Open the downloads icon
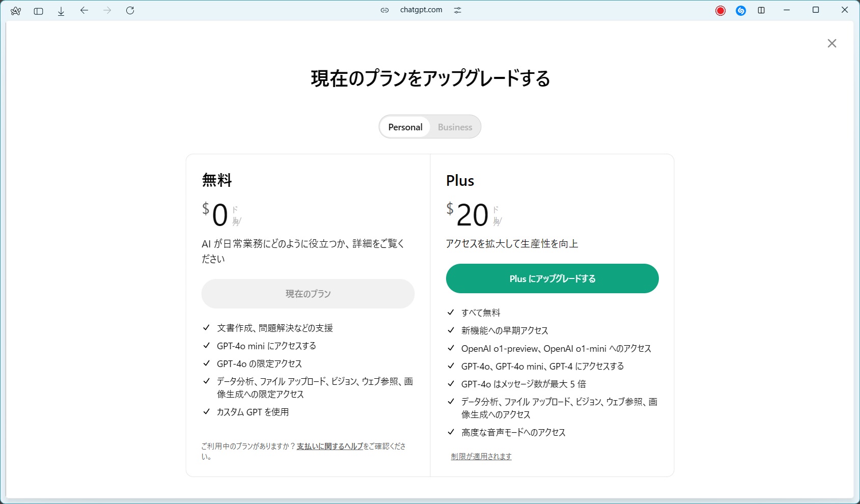 pos(61,11)
